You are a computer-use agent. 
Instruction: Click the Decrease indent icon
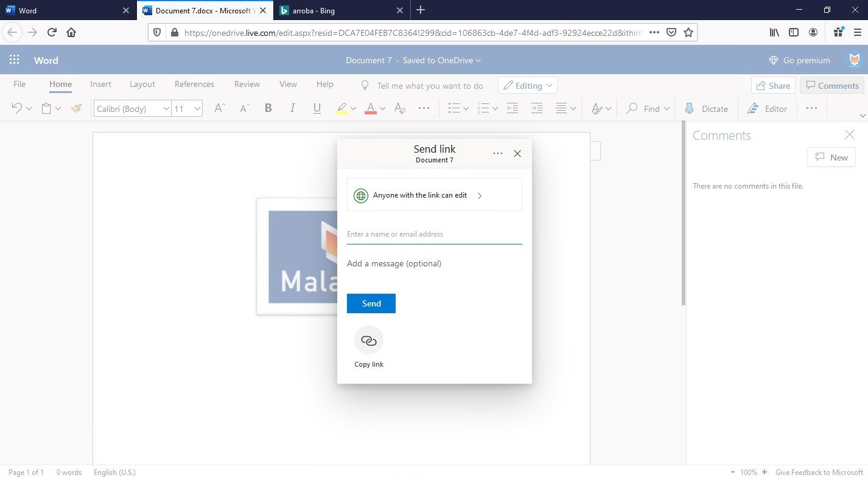(x=513, y=109)
